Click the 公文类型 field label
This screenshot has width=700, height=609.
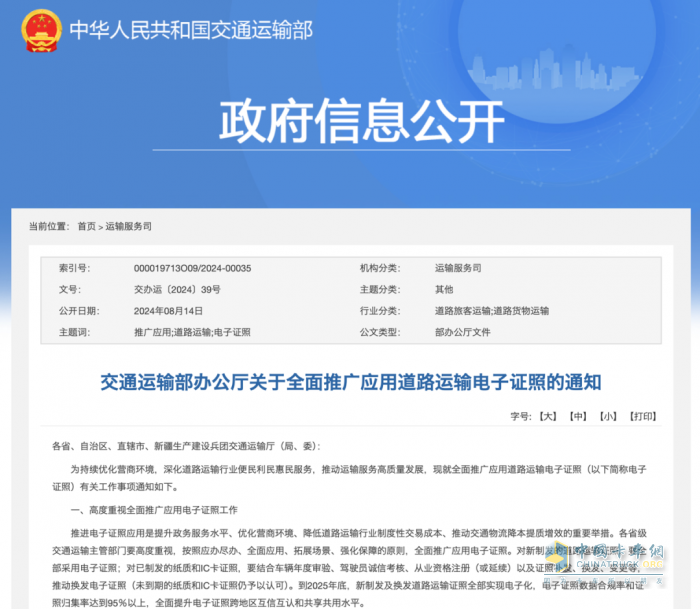pyautogui.click(x=380, y=332)
